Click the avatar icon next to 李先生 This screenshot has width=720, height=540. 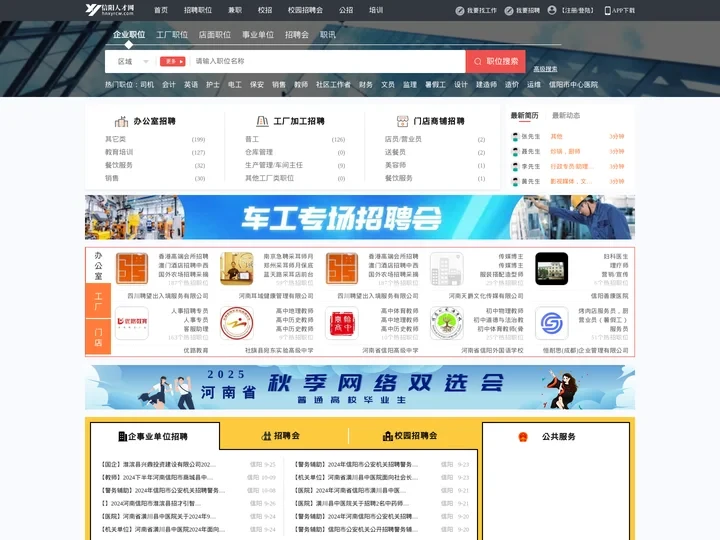point(515,166)
